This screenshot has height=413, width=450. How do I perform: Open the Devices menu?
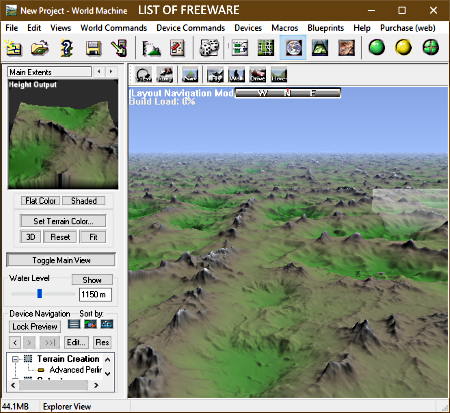point(248,28)
